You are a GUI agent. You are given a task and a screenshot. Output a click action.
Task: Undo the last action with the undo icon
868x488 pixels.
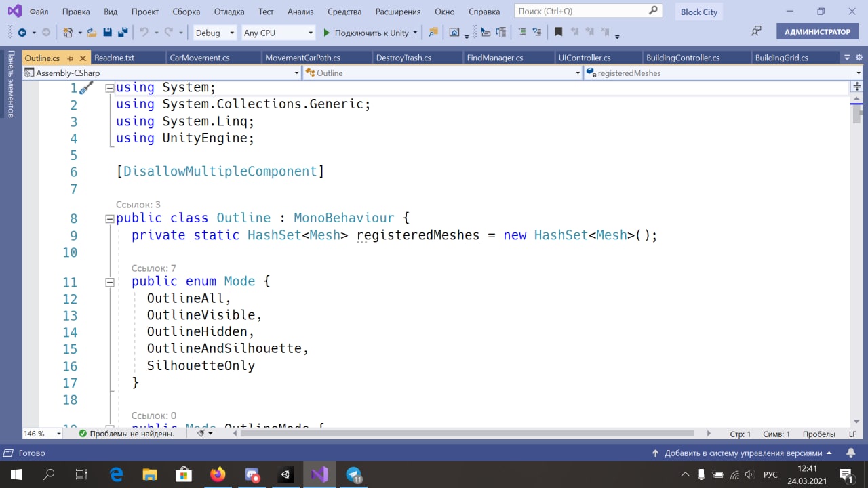tap(144, 33)
